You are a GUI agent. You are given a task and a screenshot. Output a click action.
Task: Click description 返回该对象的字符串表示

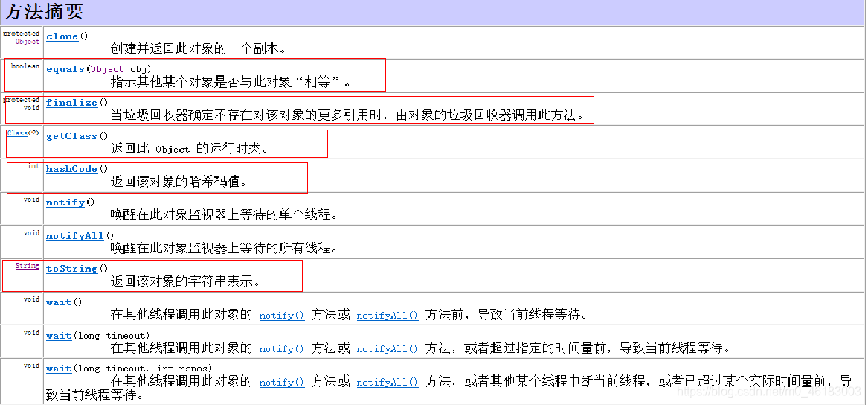185,282
